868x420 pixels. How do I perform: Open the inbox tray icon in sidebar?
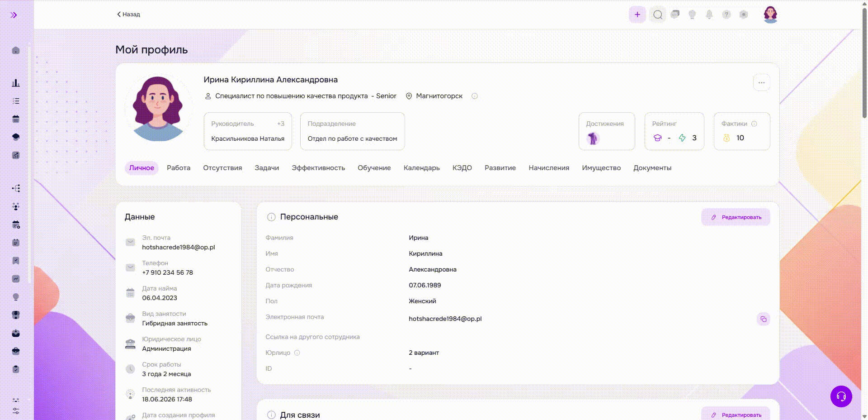[16, 333]
